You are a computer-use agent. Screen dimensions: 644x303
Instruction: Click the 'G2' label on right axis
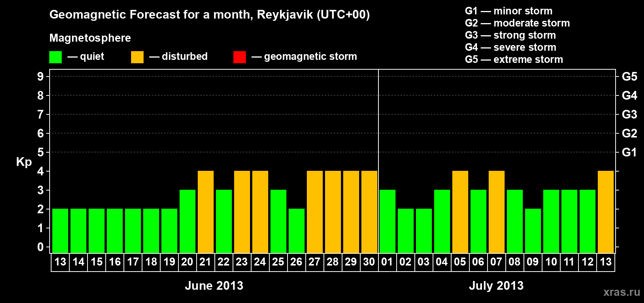630,133
